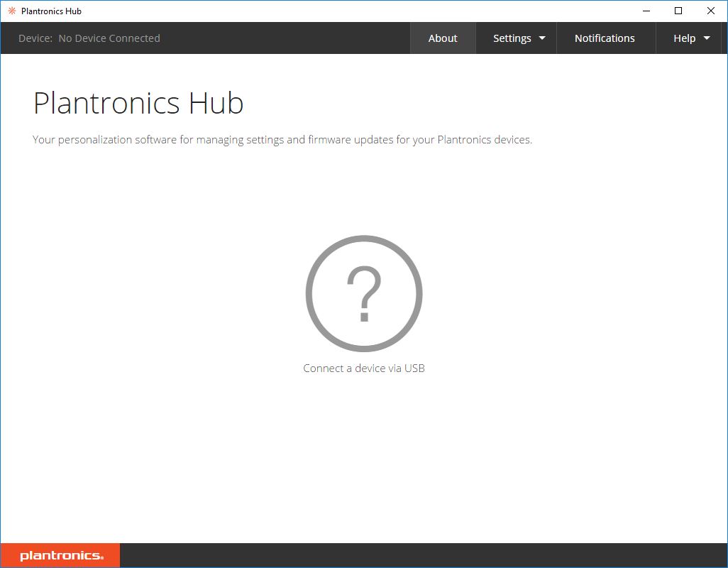Open the About tab

pos(443,38)
